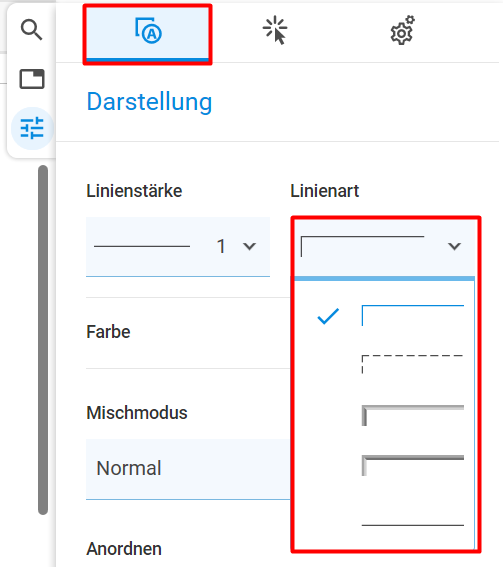The height and width of the screenshot is (567, 503).
Task: Open the advanced settings gear tab
Action: 402,30
